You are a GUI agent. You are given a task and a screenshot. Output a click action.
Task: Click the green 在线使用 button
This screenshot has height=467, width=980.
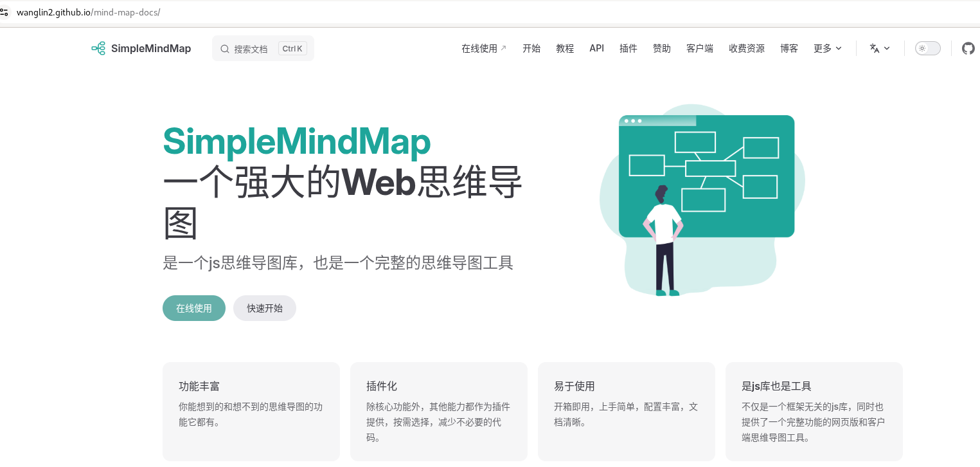point(193,308)
